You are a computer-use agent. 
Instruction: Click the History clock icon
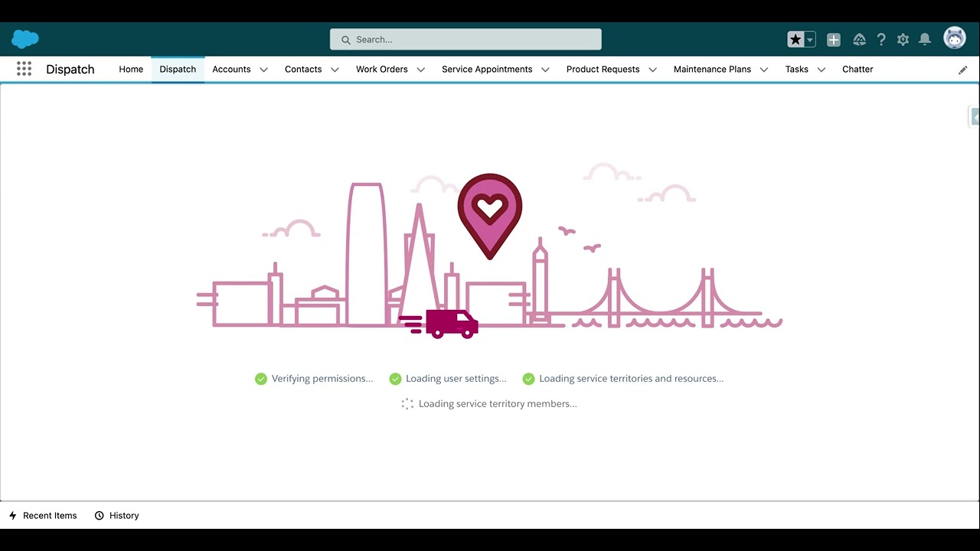click(x=99, y=516)
